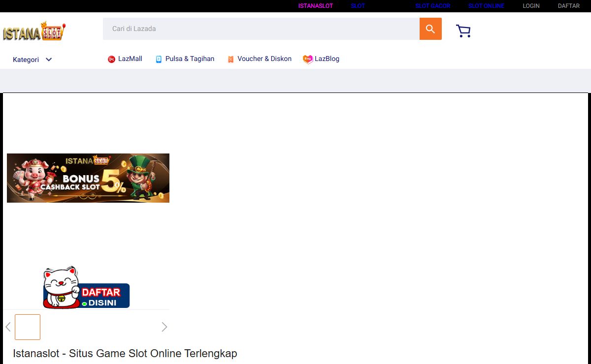This screenshot has height=364, width=591.
Task: Click the Voucher & Diskon coupon icon
Action: tap(230, 60)
